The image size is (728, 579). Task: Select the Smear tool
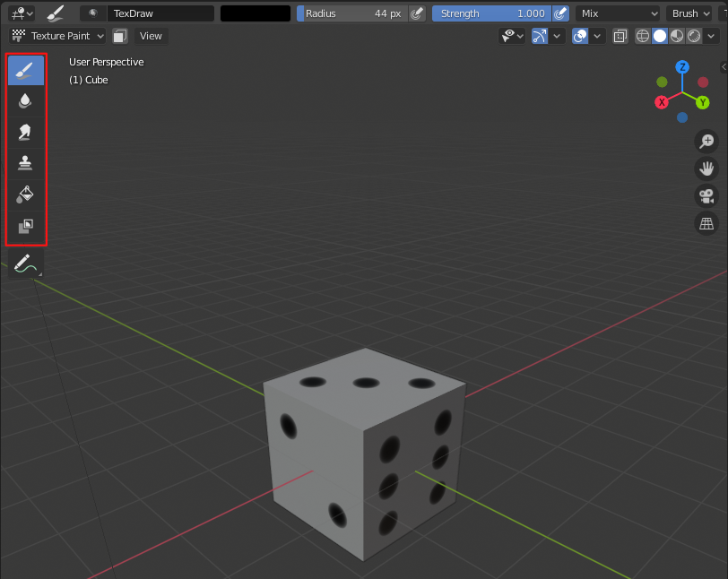26,133
